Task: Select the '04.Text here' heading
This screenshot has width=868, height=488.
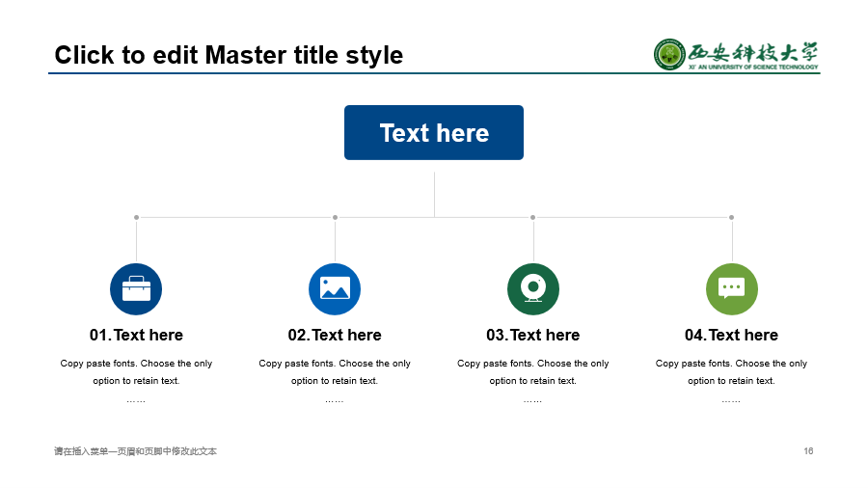Action: 731,335
